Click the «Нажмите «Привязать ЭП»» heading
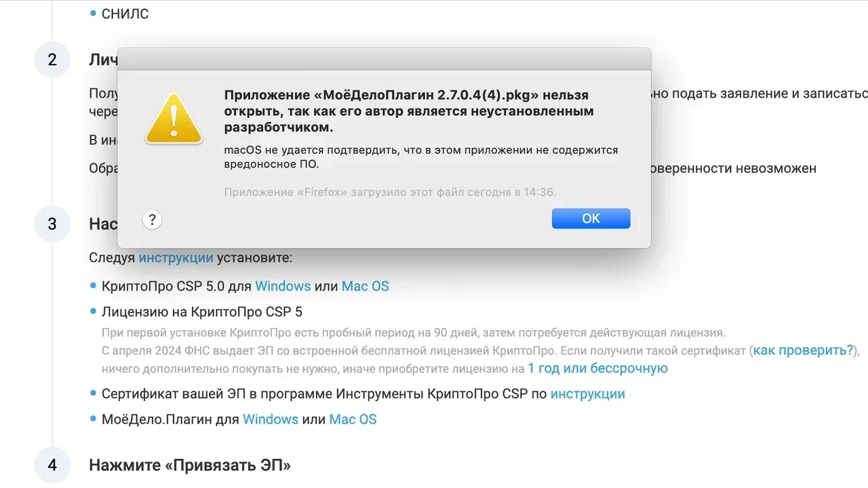The width and height of the screenshot is (868, 488). [x=190, y=465]
